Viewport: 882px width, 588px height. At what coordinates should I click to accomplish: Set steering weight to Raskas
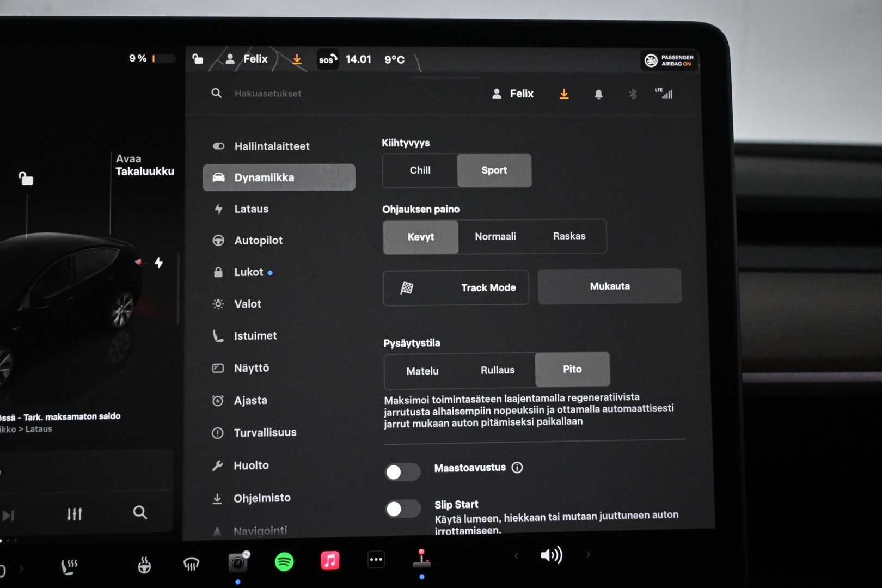click(x=569, y=236)
